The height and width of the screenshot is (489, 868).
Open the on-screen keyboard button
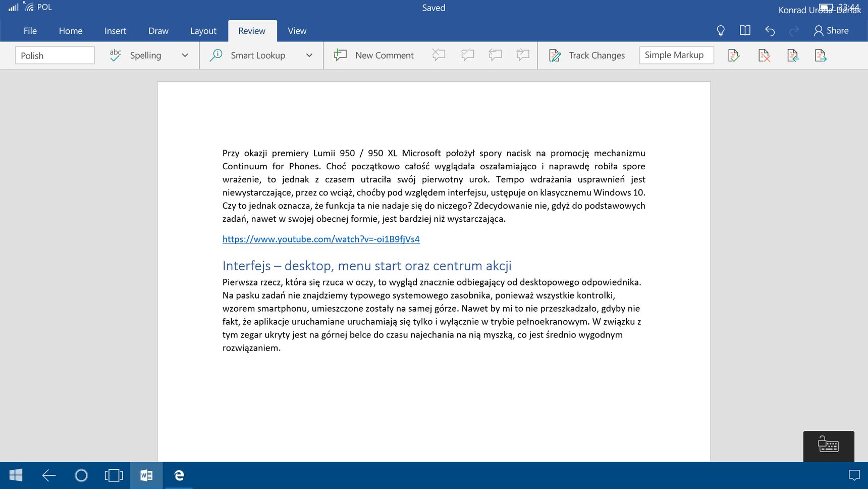coord(829,445)
